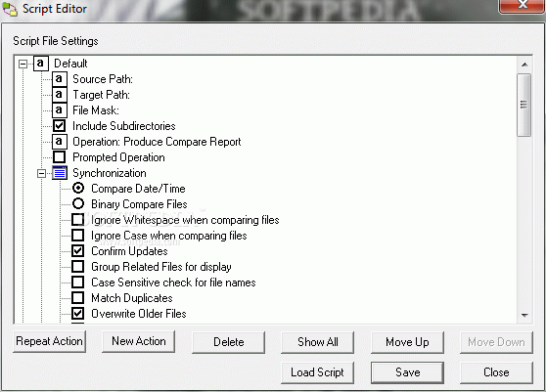Viewport: 546px width, 392px height.
Task: Click the vertical scrollbar thumb
Action: 524,105
